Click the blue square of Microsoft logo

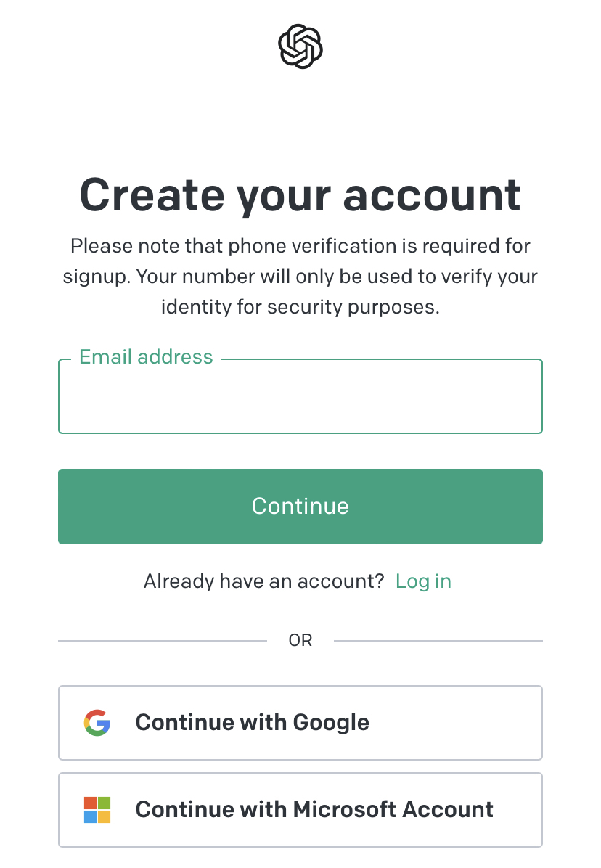point(91,816)
